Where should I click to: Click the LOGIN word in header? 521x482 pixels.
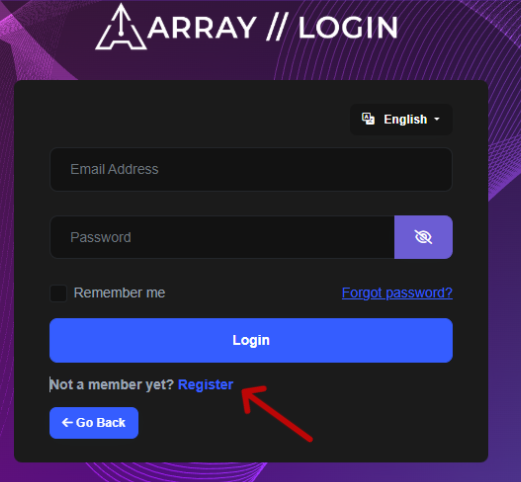[x=348, y=27]
